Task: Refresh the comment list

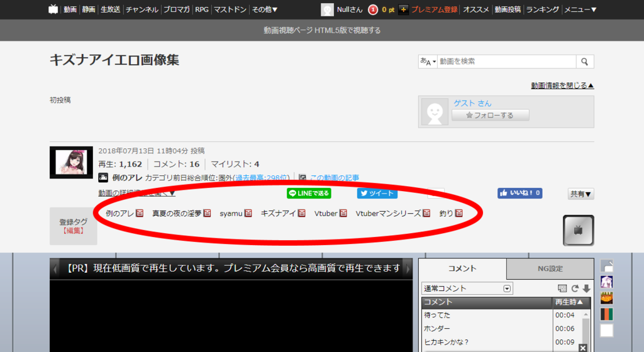Action: pyautogui.click(x=575, y=289)
